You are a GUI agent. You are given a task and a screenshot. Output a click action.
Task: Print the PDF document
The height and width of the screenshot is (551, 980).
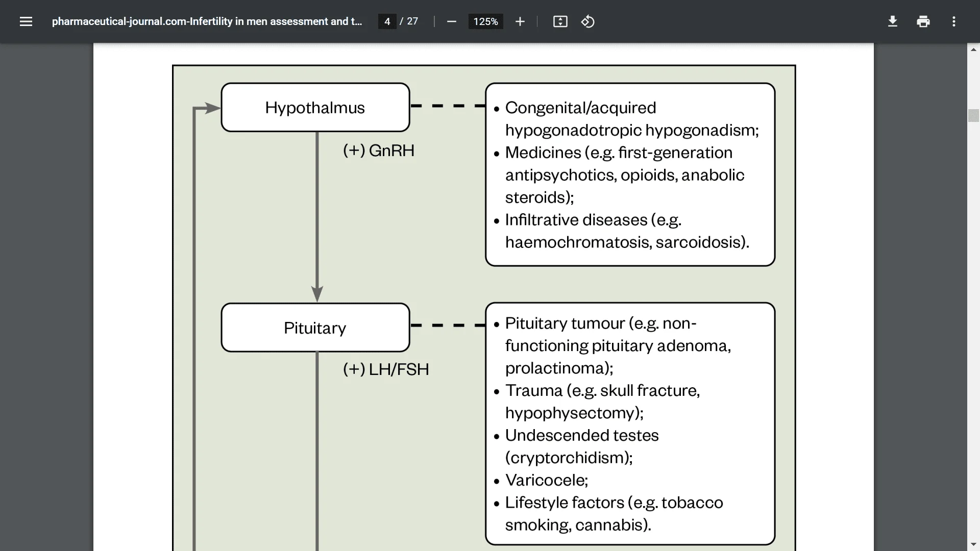point(923,21)
